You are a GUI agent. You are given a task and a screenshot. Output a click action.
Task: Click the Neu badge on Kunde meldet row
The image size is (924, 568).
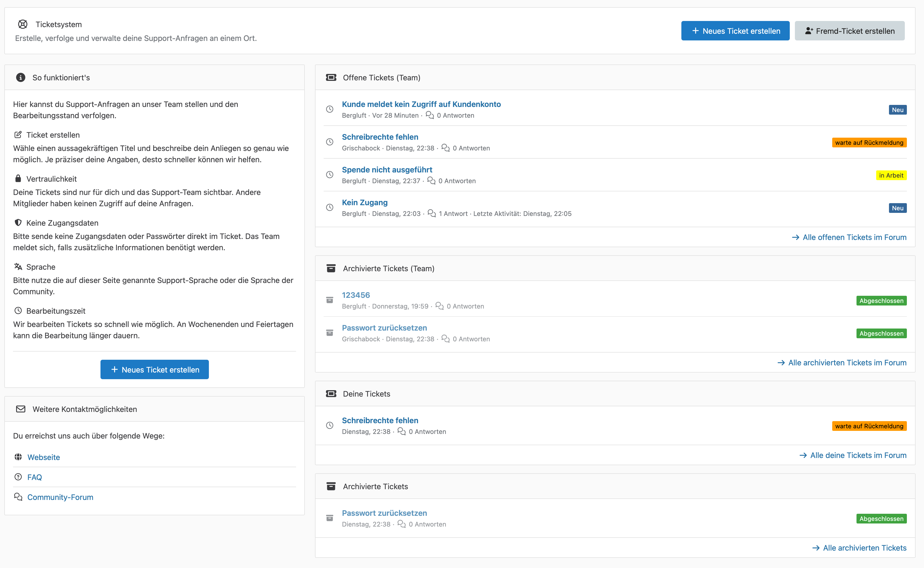pos(898,110)
